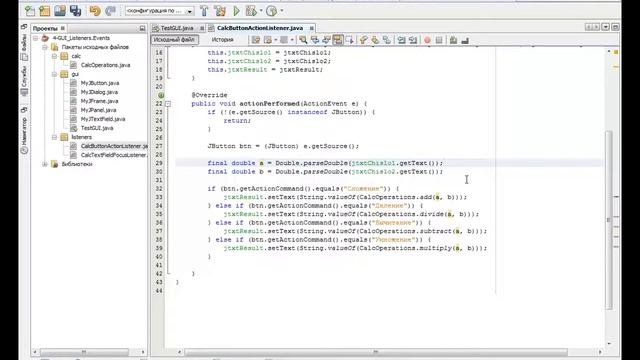
Task: Click the Comment code icon
Action: point(453,40)
